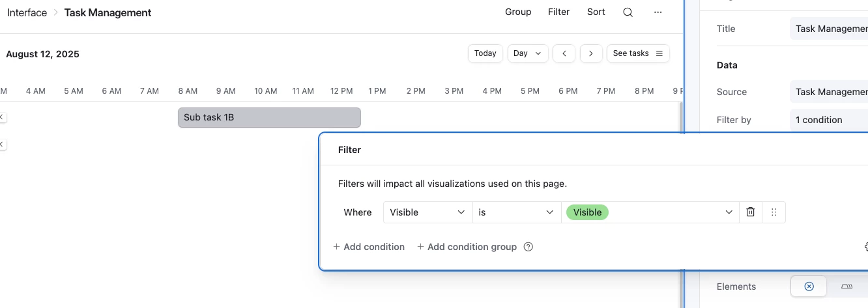Go to the previous day with left chevron
Image resolution: width=868 pixels, height=308 pixels.
click(x=564, y=53)
